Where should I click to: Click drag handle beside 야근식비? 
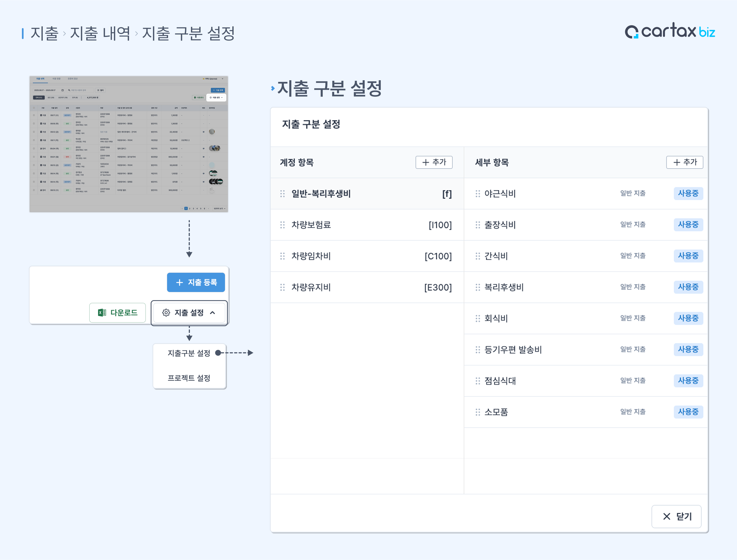[x=478, y=194]
